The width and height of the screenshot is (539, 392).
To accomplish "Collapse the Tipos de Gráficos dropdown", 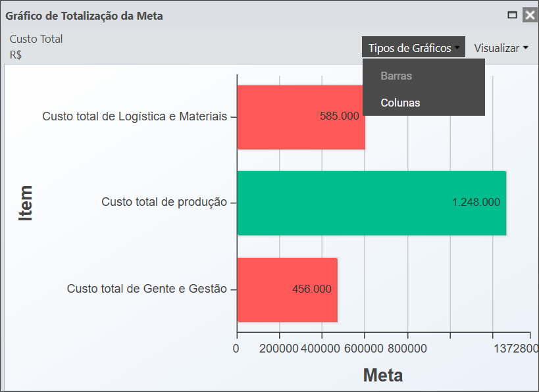I will 413,48.
